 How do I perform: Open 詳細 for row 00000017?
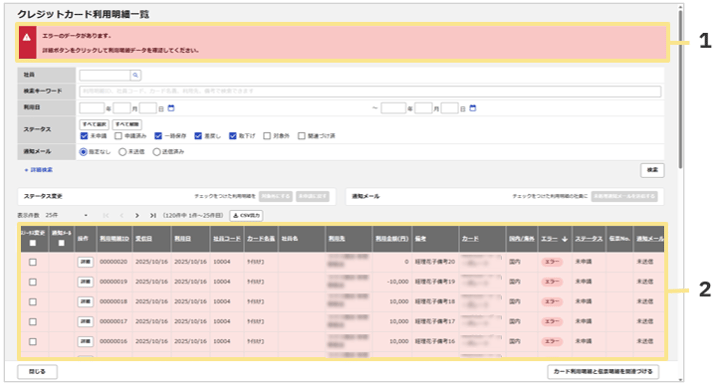pyautogui.click(x=86, y=322)
